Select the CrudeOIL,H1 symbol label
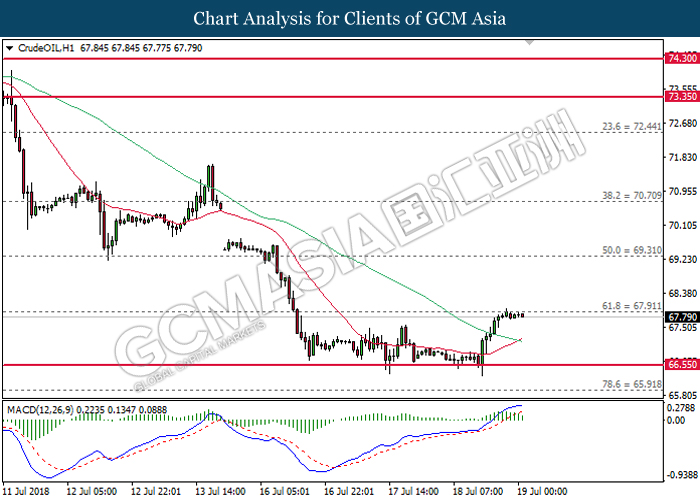Image resolution: width=700 pixels, height=500 pixels. pos(46,48)
